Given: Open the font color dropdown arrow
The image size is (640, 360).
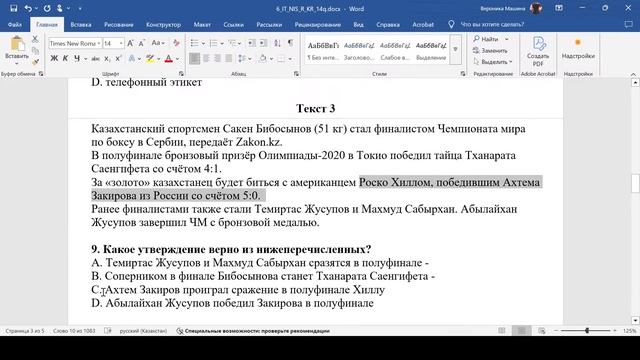Looking at the screenshot, I should click(x=178, y=59).
